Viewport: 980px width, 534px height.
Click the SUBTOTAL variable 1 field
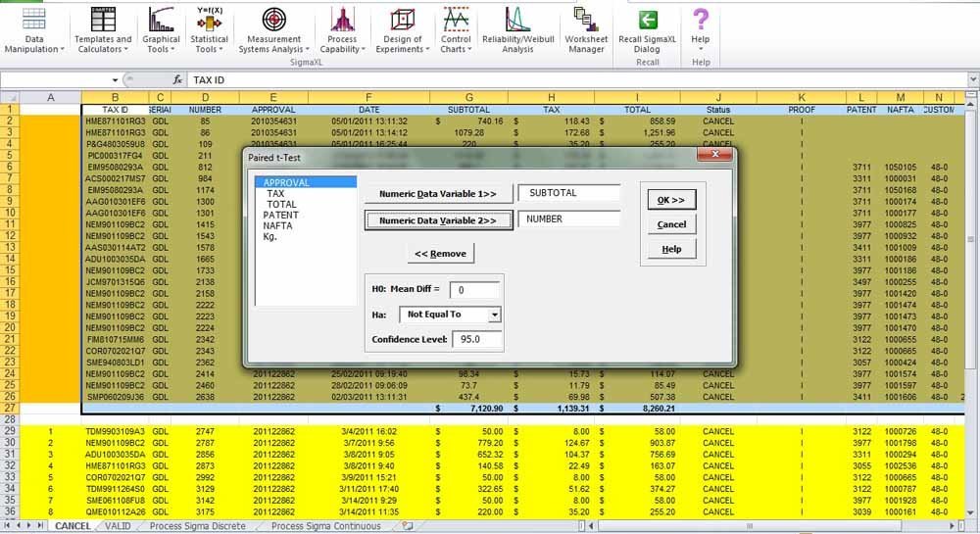[568, 193]
